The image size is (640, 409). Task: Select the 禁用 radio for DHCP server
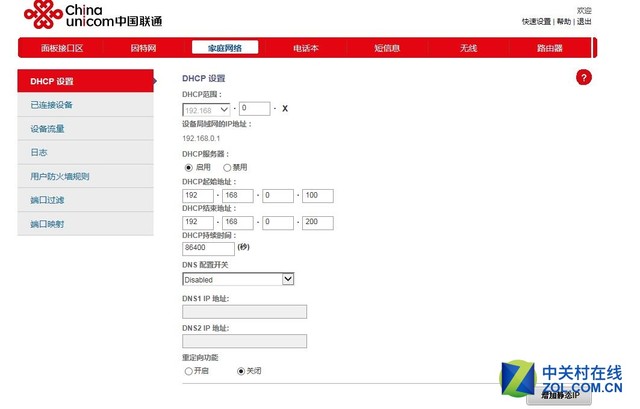(x=227, y=168)
